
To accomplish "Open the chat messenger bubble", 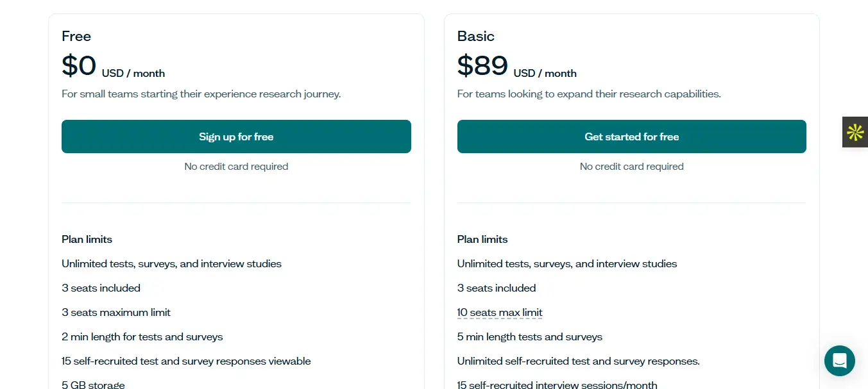I will point(839,361).
